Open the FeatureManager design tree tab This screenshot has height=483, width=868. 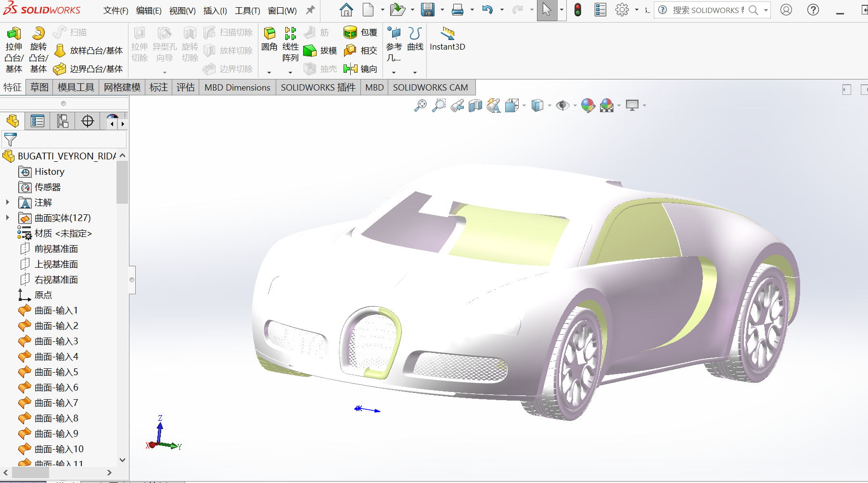pyautogui.click(x=13, y=121)
